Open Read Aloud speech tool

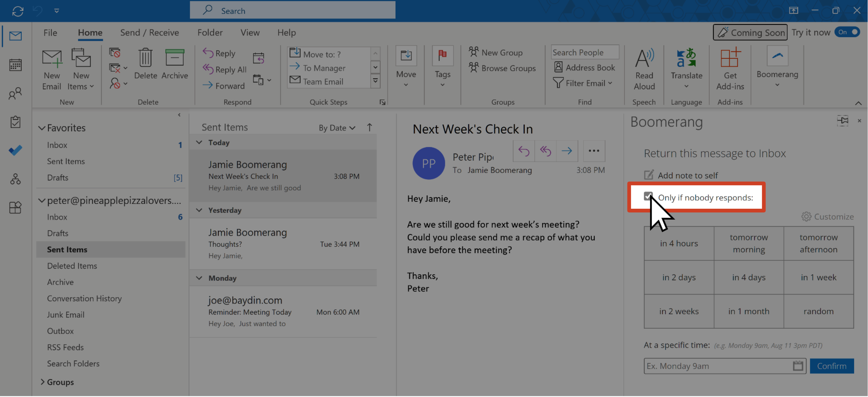[x=644, y=69]
